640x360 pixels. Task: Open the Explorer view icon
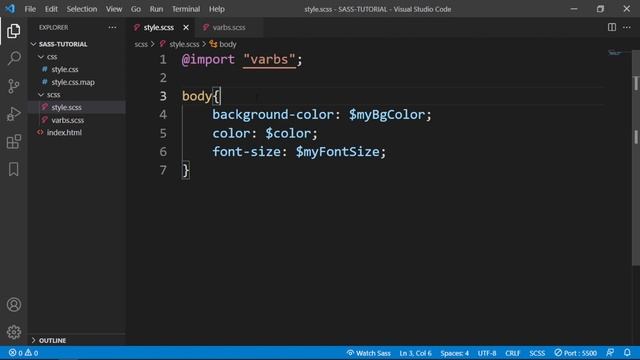tap(13, 31)
